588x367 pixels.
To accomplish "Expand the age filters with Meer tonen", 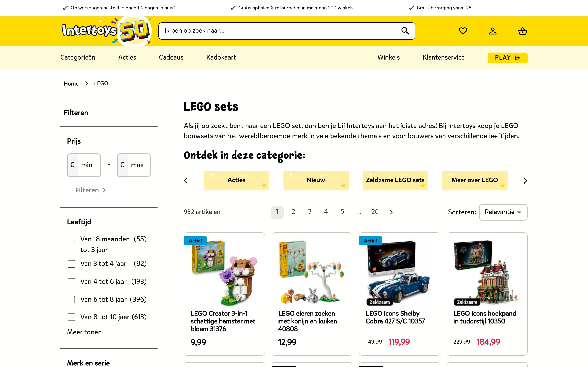I will point(84,332).
